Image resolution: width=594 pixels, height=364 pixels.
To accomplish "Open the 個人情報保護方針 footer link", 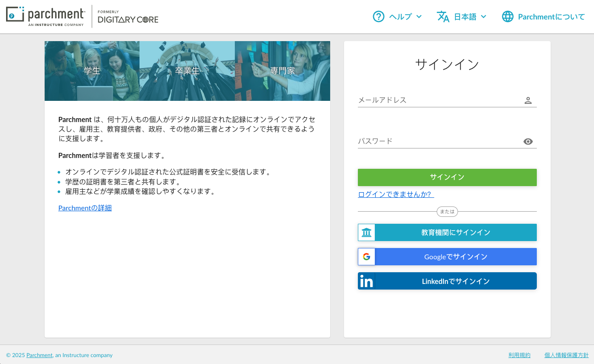I will click(x=567, y=355).
